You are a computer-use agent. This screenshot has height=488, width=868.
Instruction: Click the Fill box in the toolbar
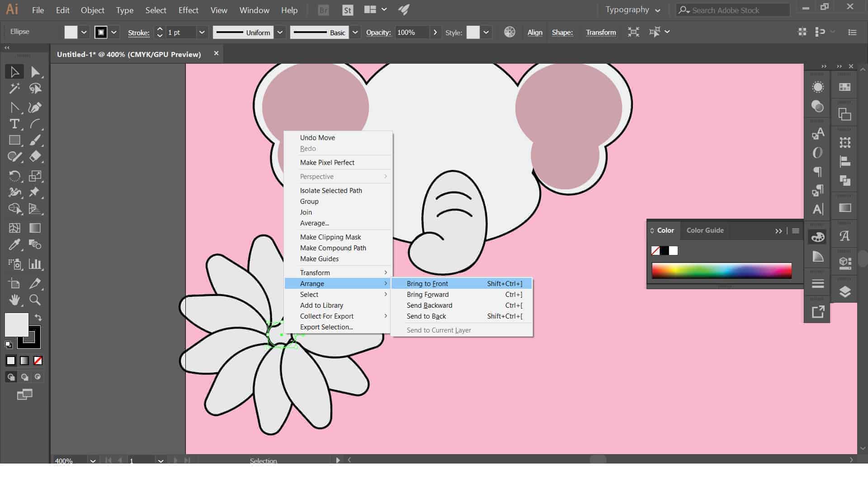coord(16,324)
